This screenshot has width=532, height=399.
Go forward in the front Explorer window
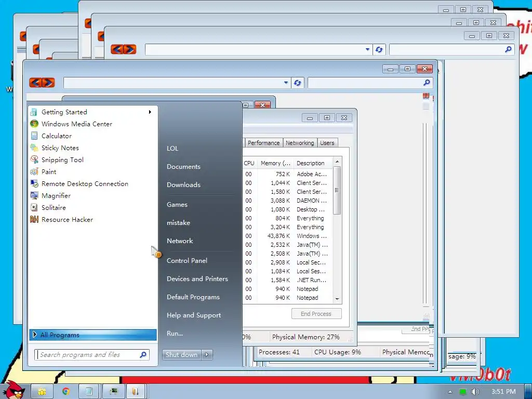click(x=48, y=83)
